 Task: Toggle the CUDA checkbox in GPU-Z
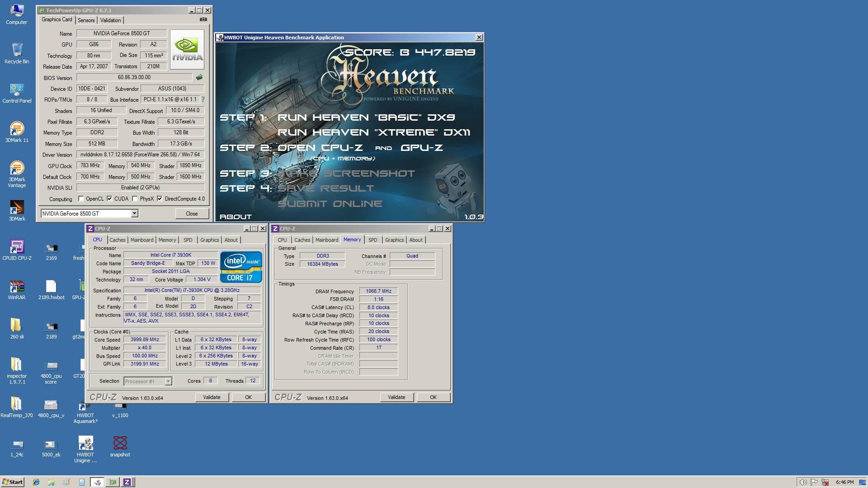(x=109, y=198)
